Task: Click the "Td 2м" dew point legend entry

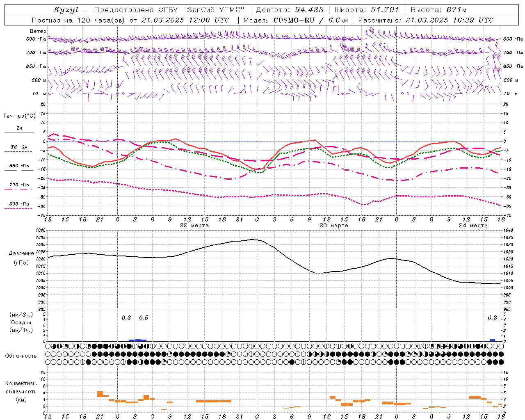Action: coord(19,147)
